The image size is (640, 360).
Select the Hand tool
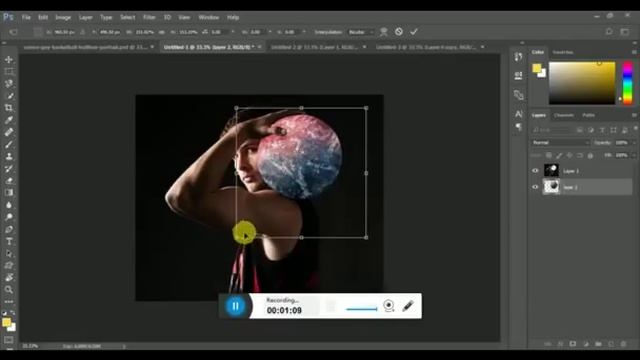9,278
